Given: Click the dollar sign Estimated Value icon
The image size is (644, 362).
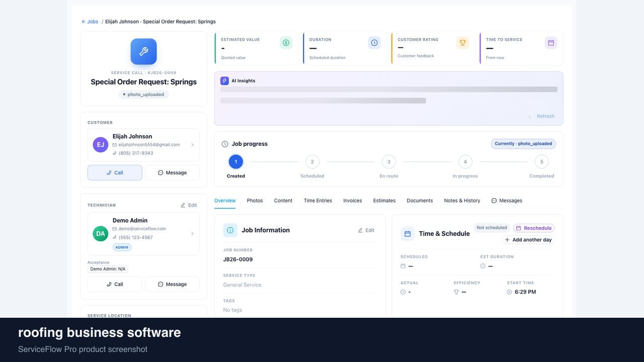Looking at the screenshot, I should (x=286, y=43).
